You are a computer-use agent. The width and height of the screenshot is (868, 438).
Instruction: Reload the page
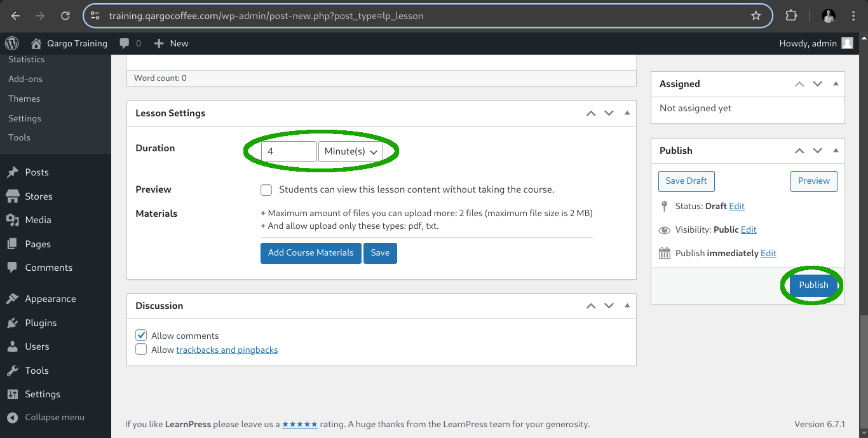(65, 16)
